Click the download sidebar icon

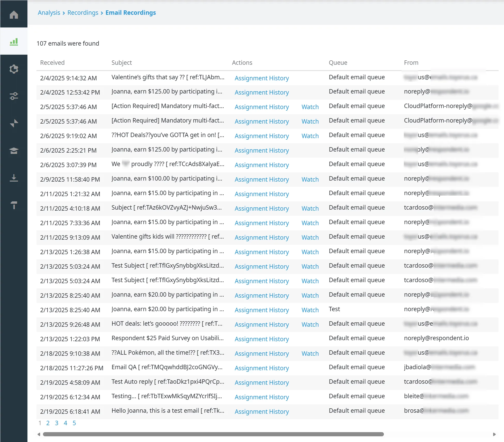pos(14,178)
